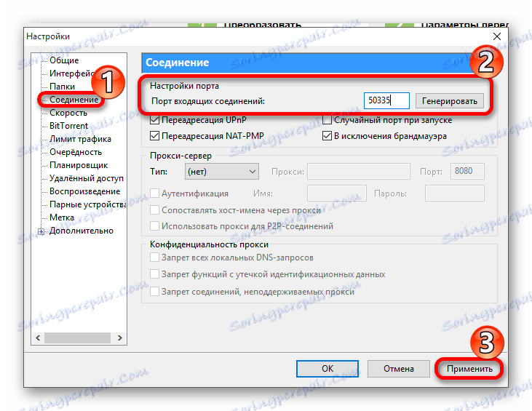This screenshot has width=532, height=411.
Task: Select Общие in the settings tree
Action: 64,60
